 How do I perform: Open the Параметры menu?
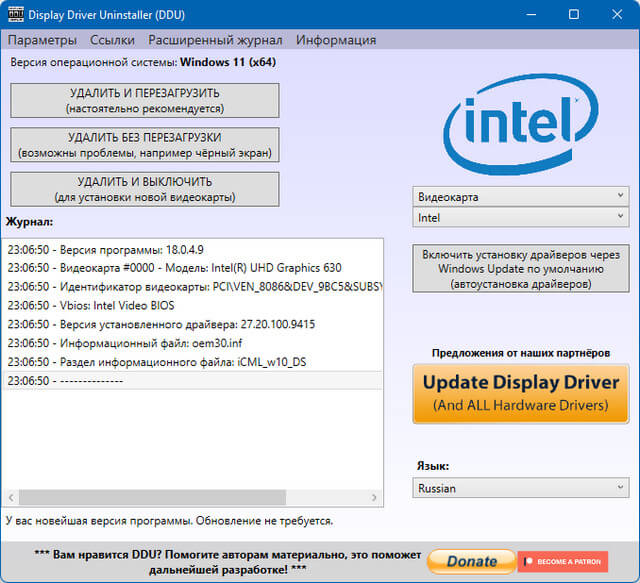[x=42, y=40]
